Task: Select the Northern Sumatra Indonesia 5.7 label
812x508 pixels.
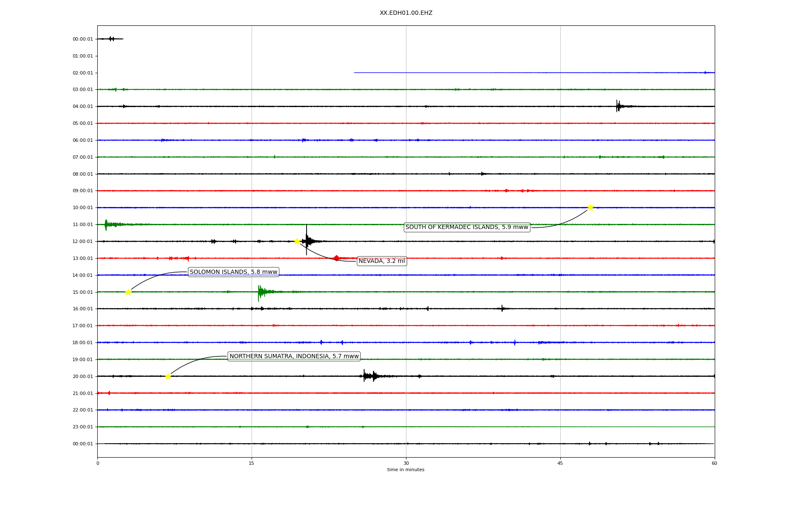Action: pos(294,356)
